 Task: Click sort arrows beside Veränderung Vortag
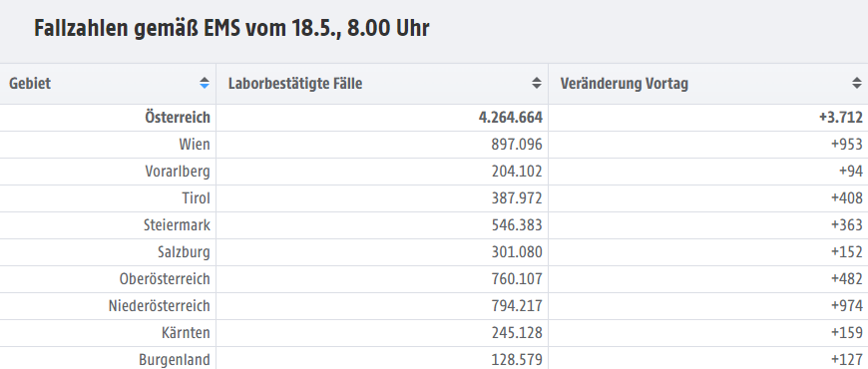[x=857, y=84]
